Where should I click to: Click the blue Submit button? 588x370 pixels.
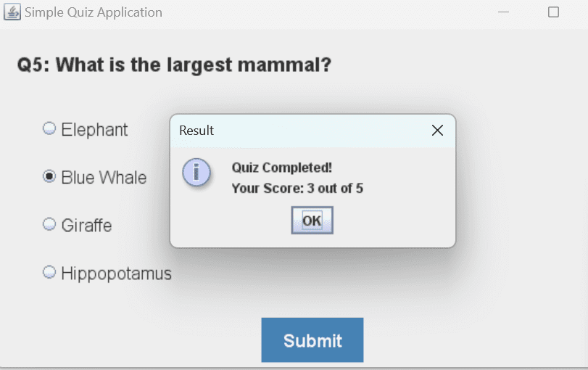[312, 340]
